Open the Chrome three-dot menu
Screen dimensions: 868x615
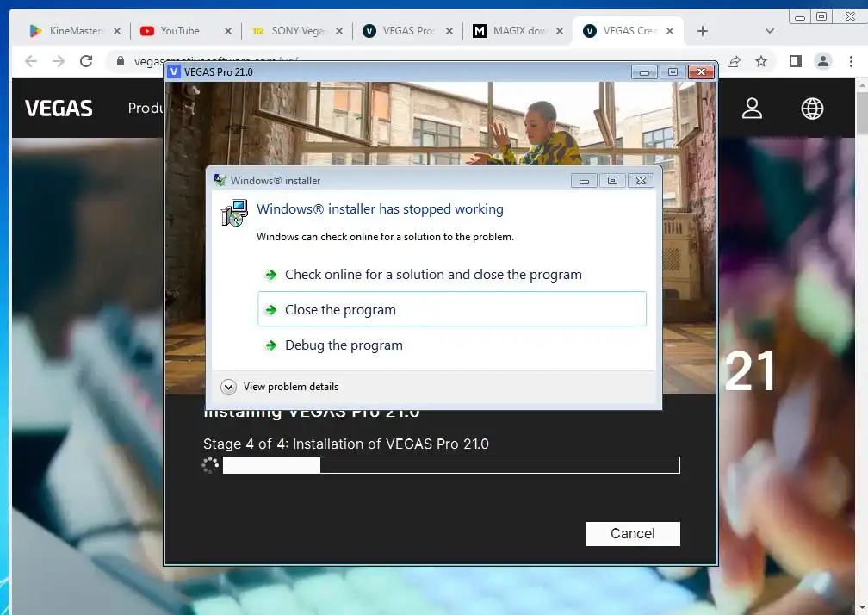click(851, 61)
